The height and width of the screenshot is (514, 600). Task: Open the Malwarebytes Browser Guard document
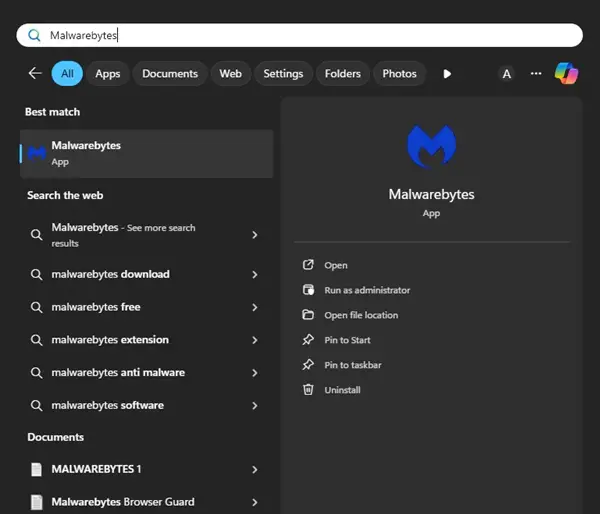147,502
